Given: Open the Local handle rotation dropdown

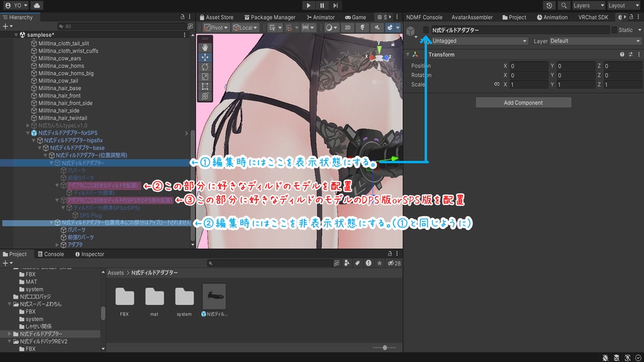Looking at the screenshot, I should pos(245,28).
